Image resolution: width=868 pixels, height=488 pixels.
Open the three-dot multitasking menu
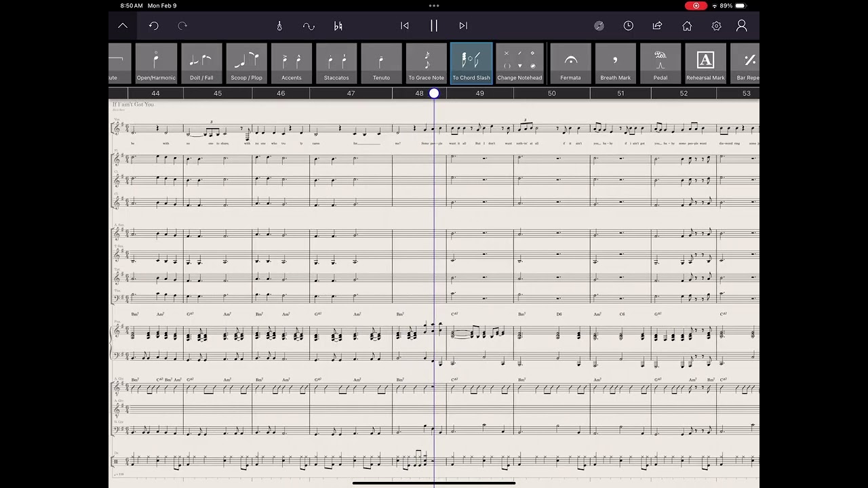pos(434,5)
